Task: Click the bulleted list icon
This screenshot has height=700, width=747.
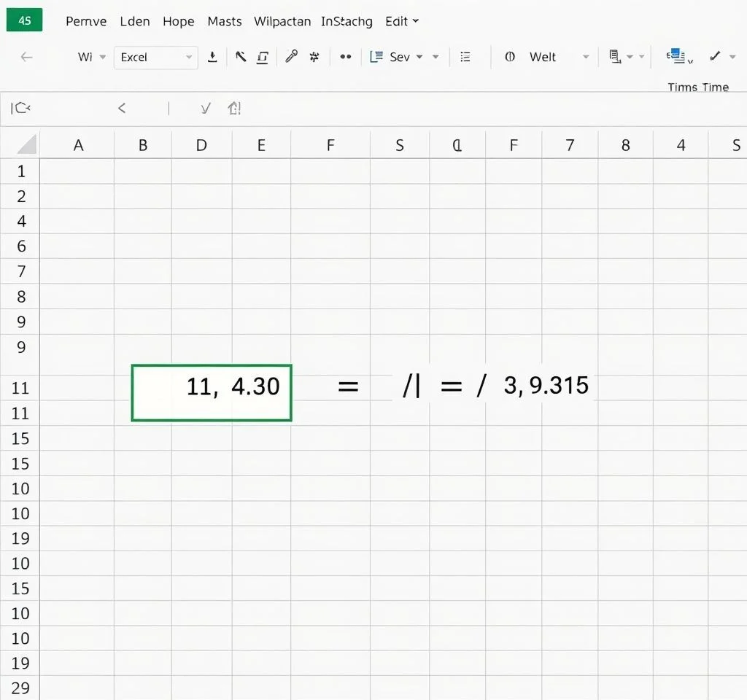Action: [x=465, y=57]
